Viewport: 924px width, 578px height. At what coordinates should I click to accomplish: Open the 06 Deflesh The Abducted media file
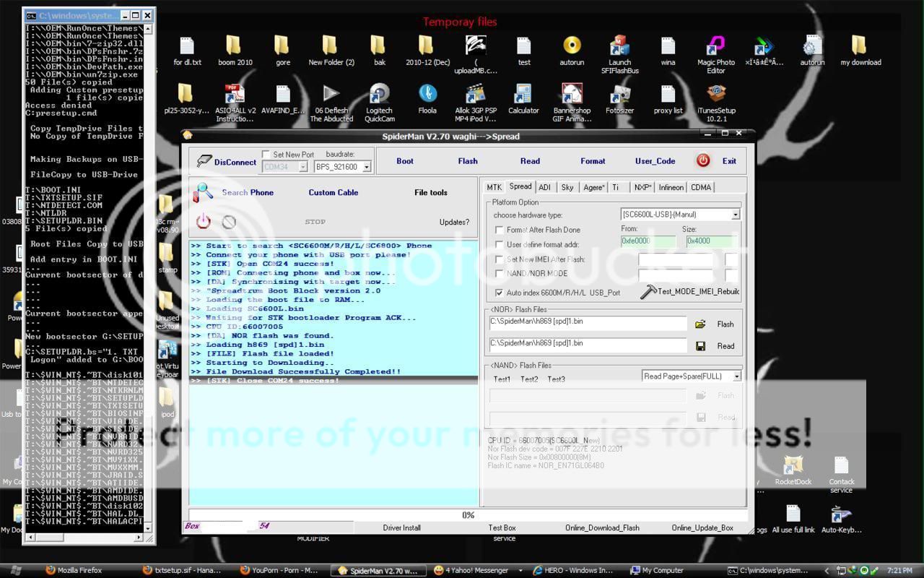(x=331, y=95)
